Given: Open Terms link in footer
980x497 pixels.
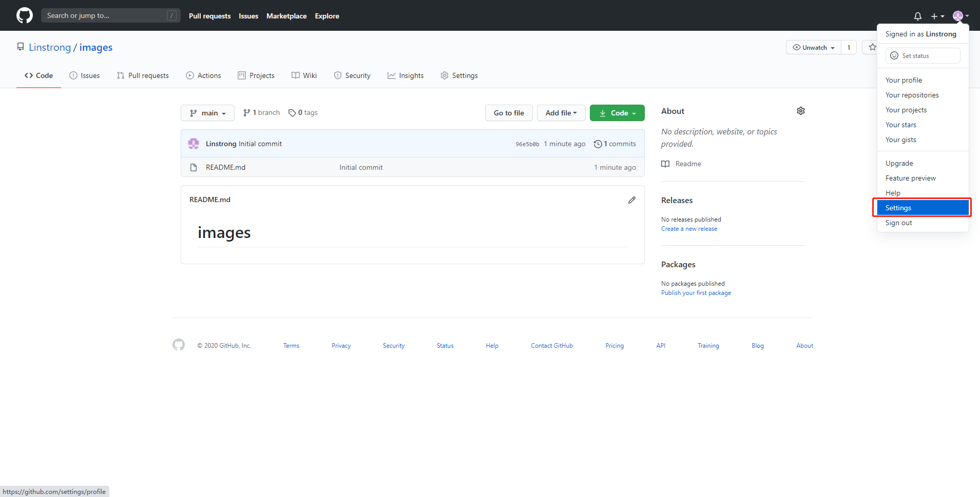Looking at the screenshot, I should pos(291,346).
